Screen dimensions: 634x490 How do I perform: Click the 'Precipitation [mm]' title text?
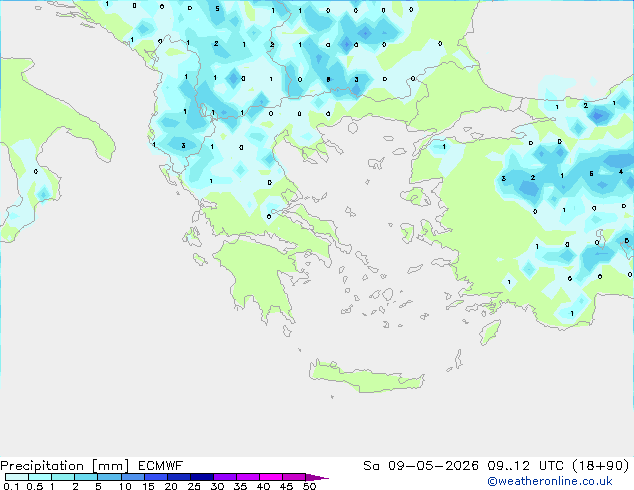(x=64, y=466)
